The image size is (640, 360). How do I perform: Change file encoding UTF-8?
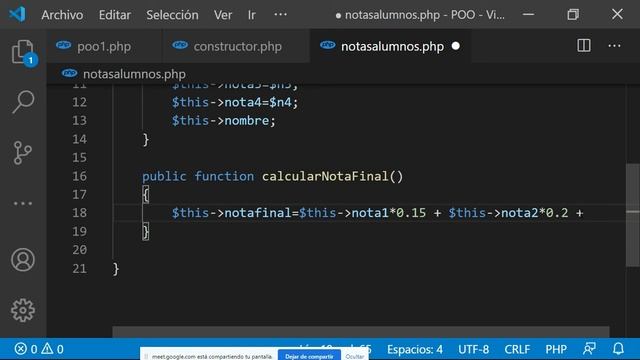(x=473, y=349)
